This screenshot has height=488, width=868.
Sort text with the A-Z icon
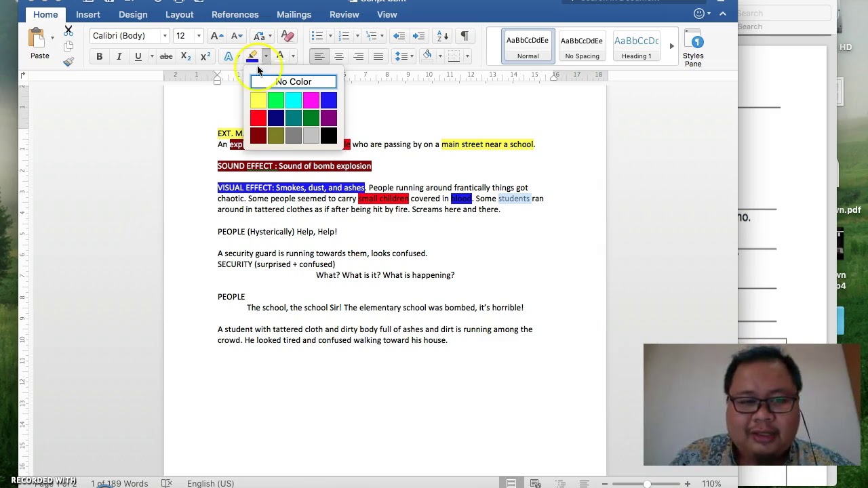(x=442, y=36)
